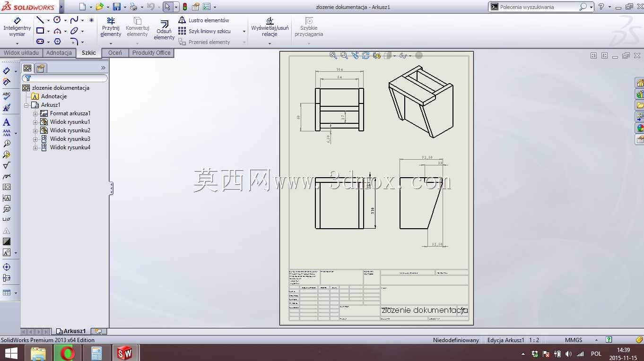Open the Help question mark icon
644x361 pixels.
[x=601, y=7]
